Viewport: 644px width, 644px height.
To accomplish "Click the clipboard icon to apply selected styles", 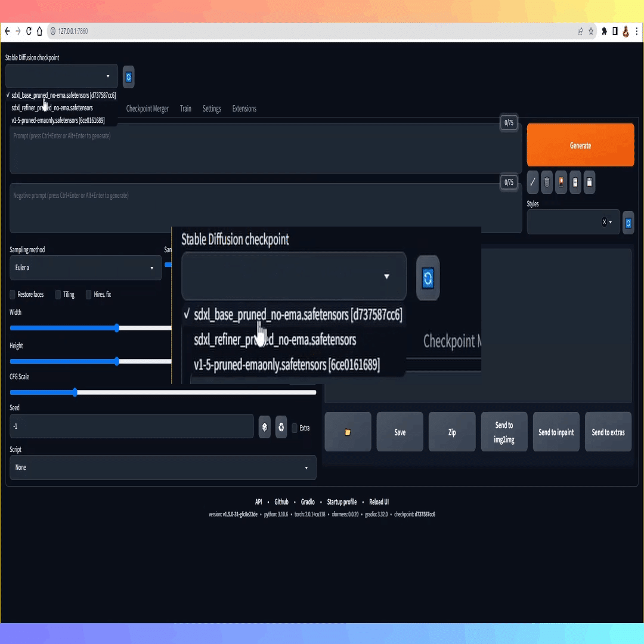I will 575,182.
